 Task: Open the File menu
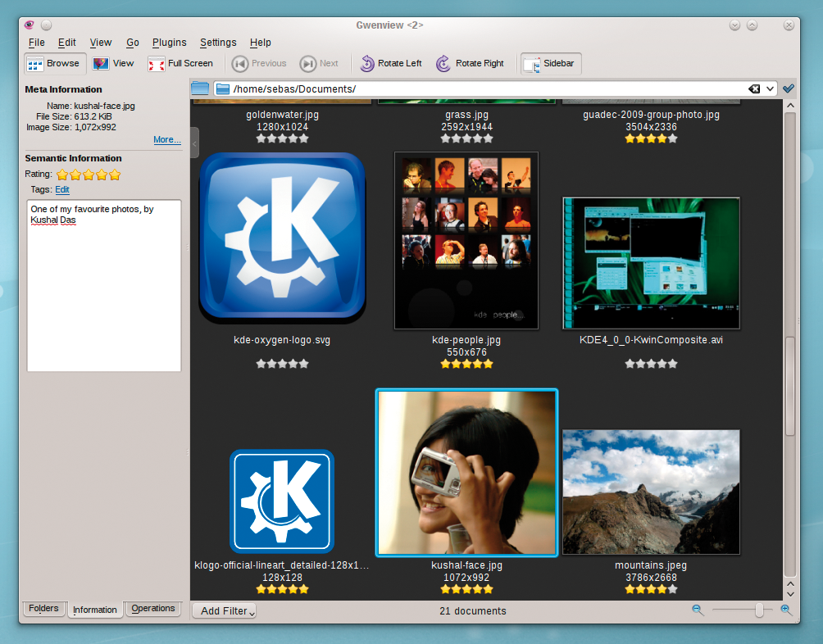click(36, 43)
